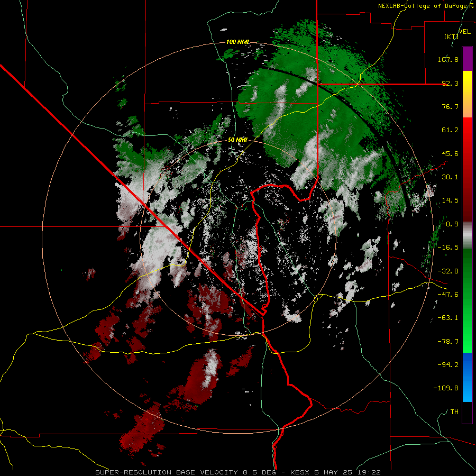This screenshot has height=476, width=476.
Task: Click the -63.1 legend value
Action: (x=448, y=318)
